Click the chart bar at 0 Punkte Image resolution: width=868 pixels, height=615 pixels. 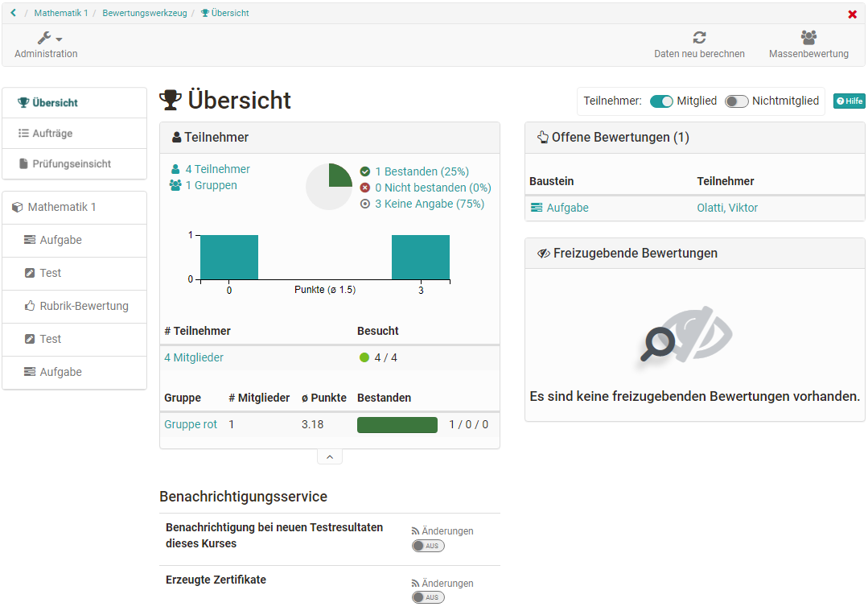[229, 257]
